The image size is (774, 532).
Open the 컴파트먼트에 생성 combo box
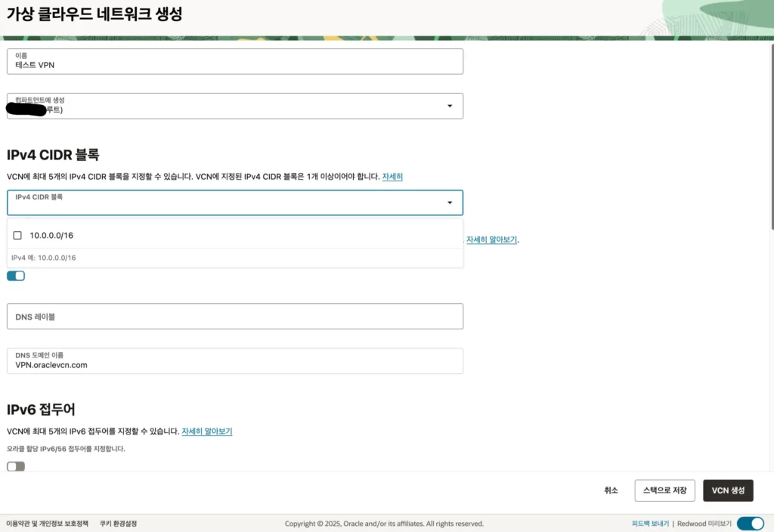227,106
